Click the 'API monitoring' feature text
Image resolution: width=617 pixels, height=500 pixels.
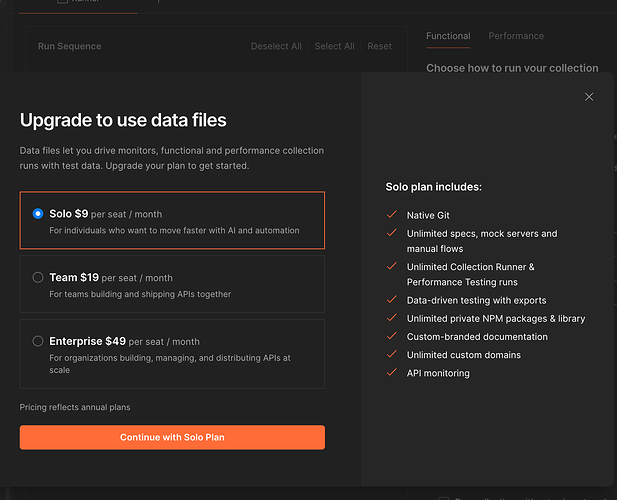438,373
